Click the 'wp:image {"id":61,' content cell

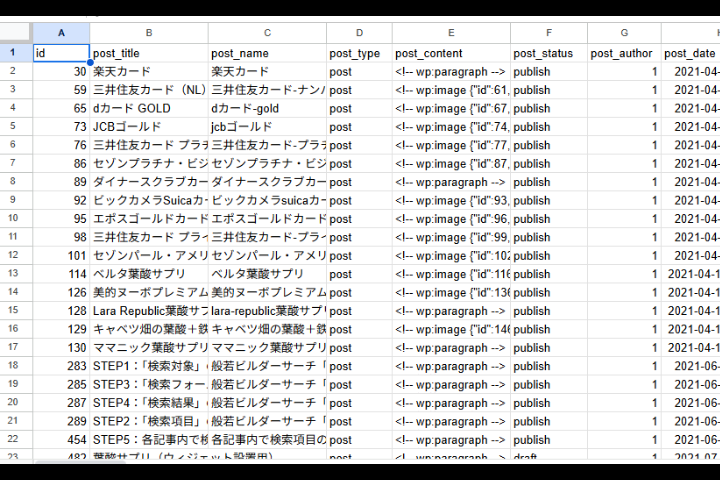(x=451, y=90)
